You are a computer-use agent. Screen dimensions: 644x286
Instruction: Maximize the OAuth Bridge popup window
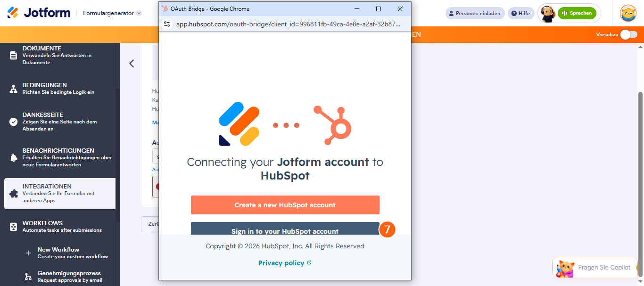[378, 9]
